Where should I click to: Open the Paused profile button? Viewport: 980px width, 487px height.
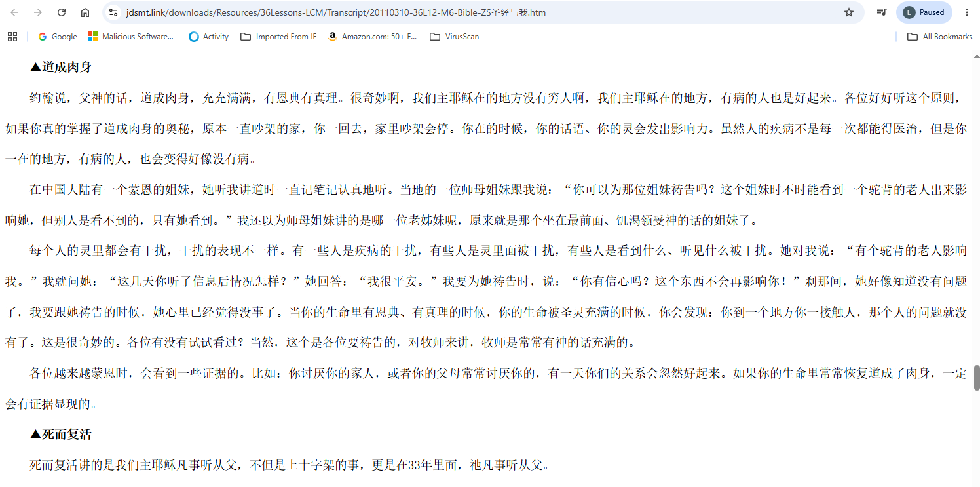924,12
